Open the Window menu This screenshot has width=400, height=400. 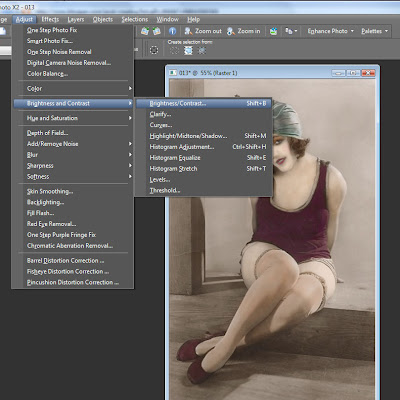tap(168, 20)
